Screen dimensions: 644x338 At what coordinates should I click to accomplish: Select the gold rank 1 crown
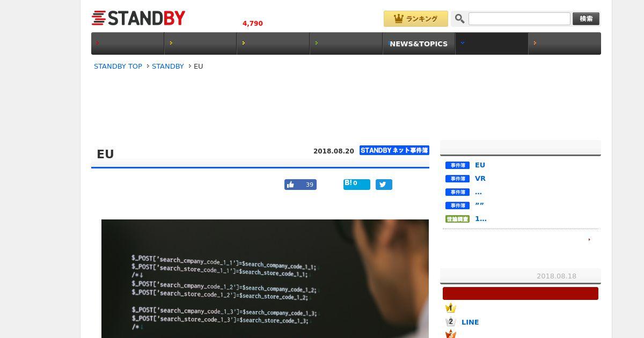pos(451,308)
